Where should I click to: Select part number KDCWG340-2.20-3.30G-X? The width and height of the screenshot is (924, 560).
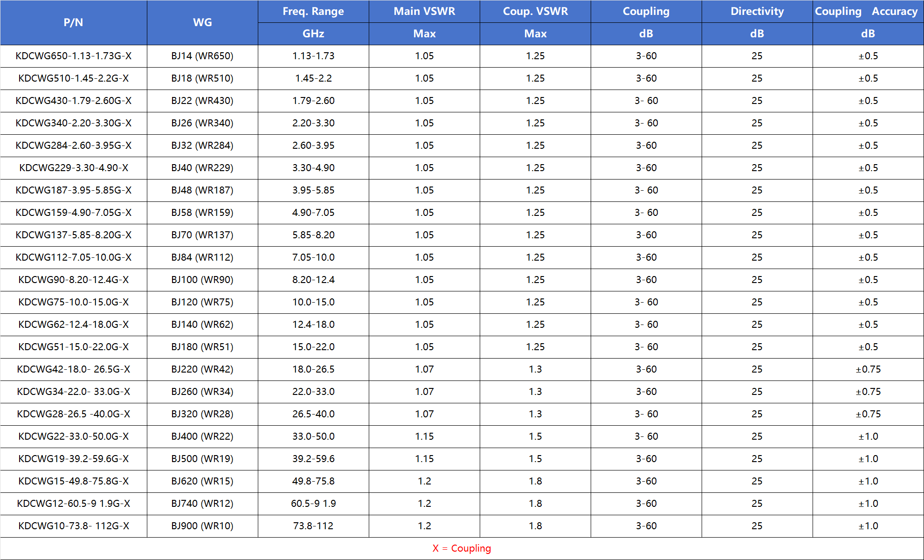click(x=74, y=123)
